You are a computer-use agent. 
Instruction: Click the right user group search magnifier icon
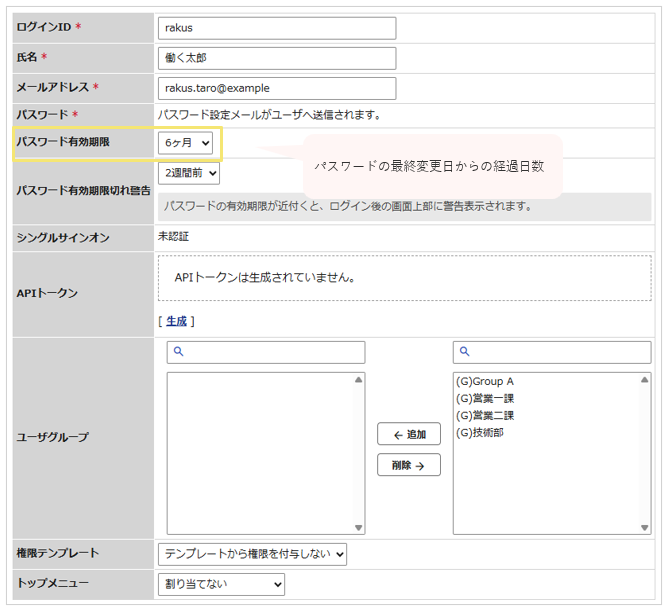465,351
